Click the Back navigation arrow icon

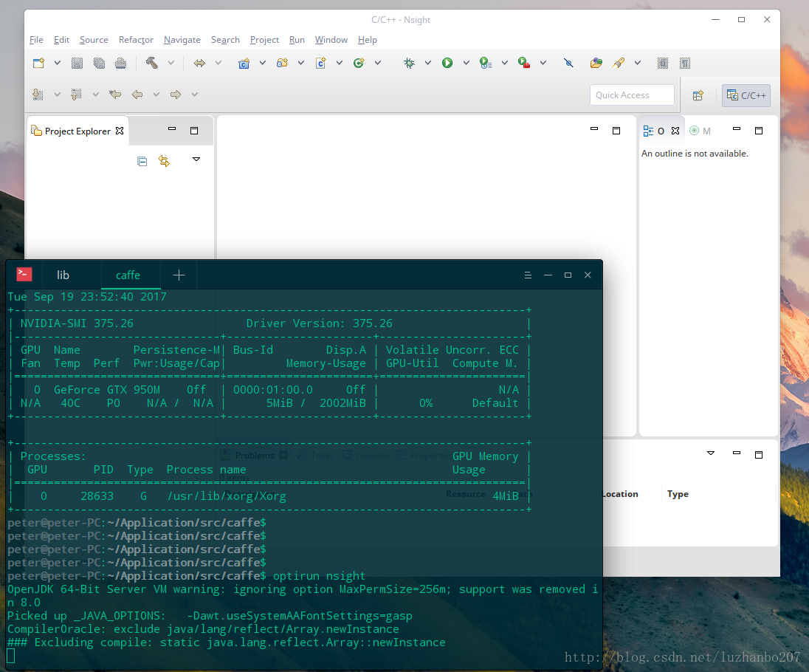(x=137, y=95)
